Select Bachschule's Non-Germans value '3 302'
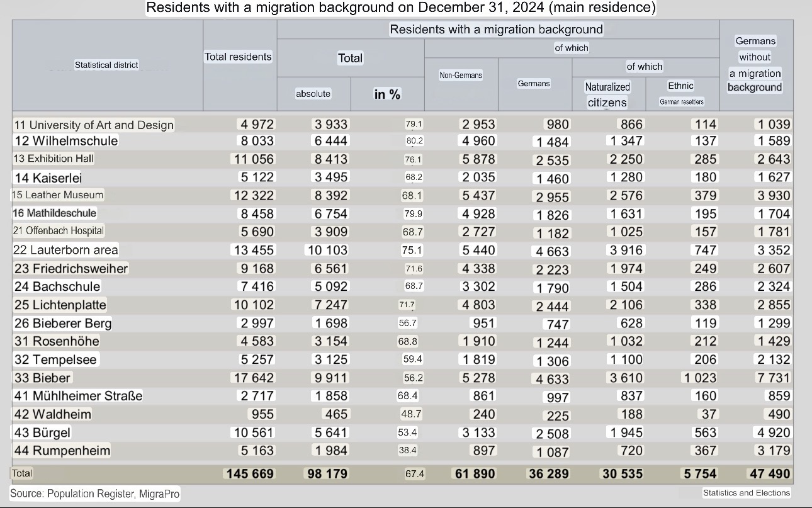The width and height of the screenshot is (812, 508). 478,286
